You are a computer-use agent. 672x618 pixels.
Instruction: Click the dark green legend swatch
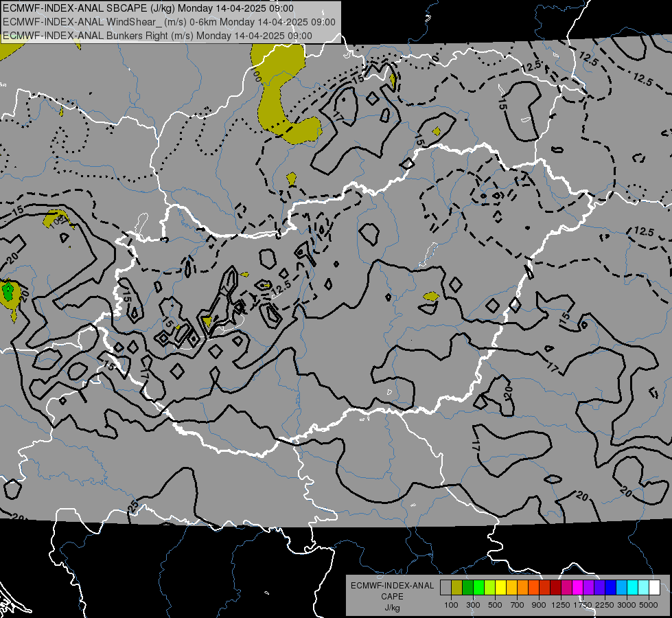click(467, 587)
